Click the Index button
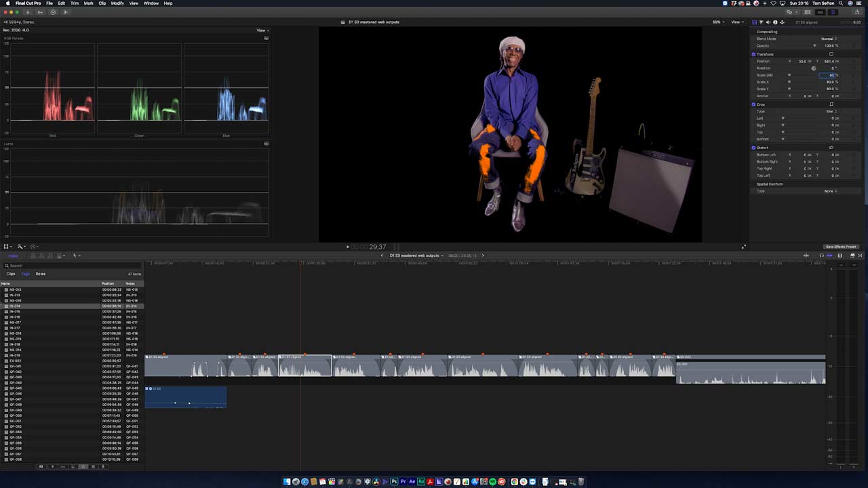Image resolution: width=868 pixels, height=488 pixels. [x=13, y=256]
